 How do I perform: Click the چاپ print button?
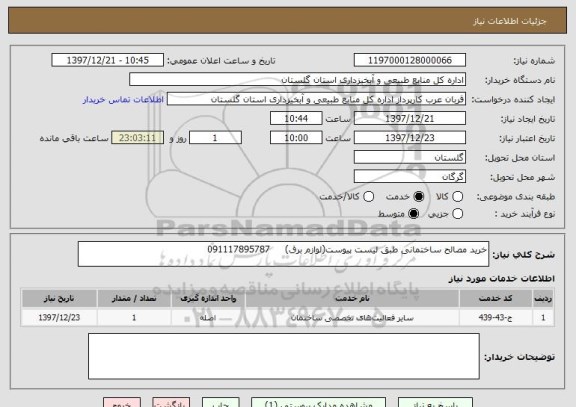point(221,402)
